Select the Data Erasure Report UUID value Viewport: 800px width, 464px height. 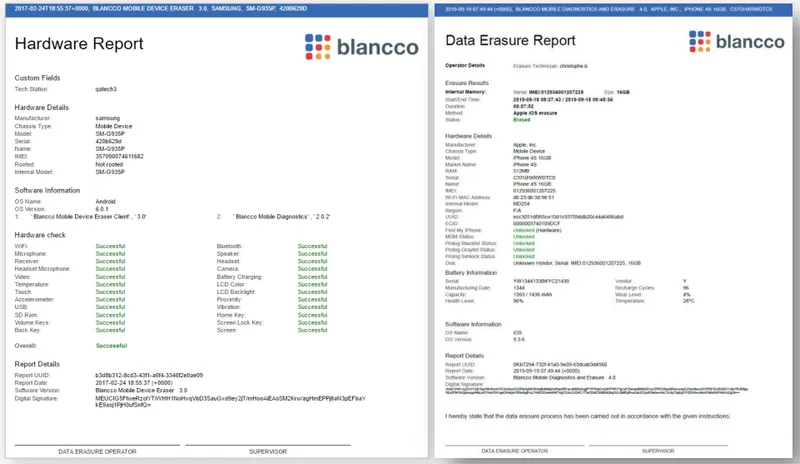tap(560, 364)
